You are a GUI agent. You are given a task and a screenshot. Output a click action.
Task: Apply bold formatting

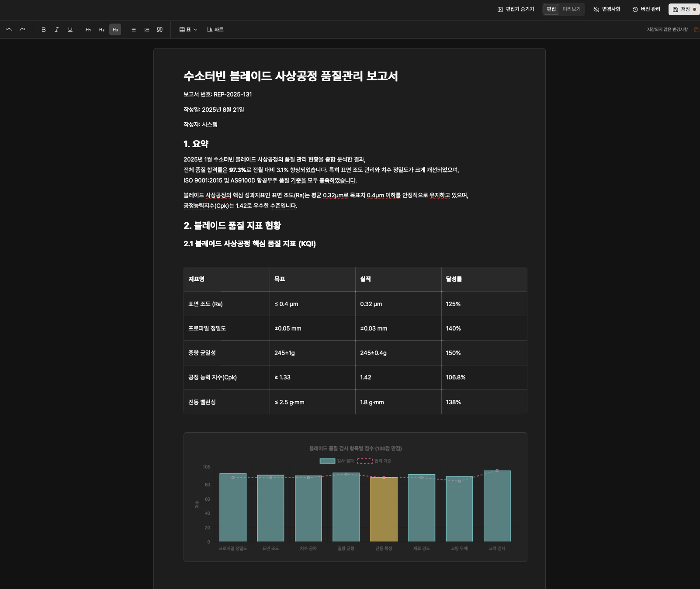pos(43,30)
